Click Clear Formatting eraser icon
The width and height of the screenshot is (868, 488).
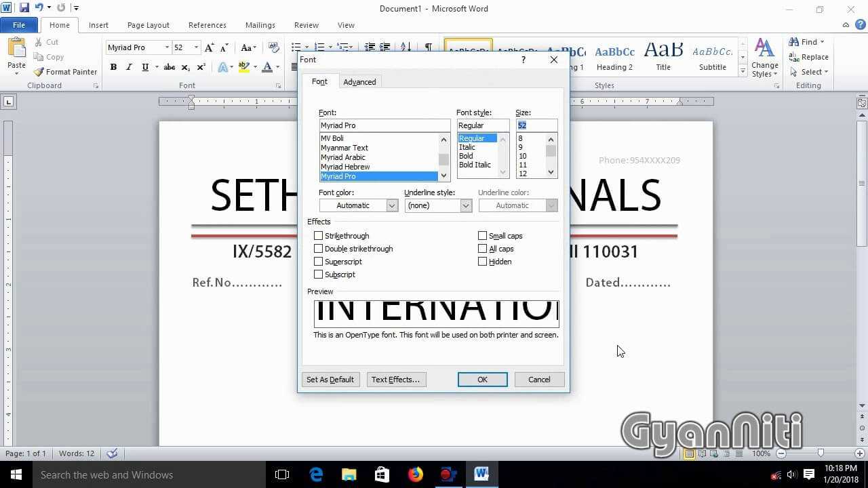tap(274, 47)
